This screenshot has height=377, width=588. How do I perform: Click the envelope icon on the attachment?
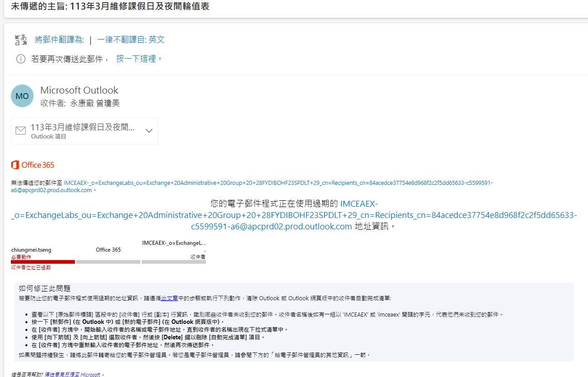(21, 131)
